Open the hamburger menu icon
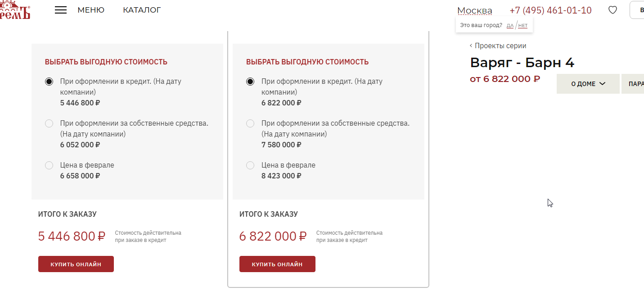The image size is (644, 296). pos(61,10)
